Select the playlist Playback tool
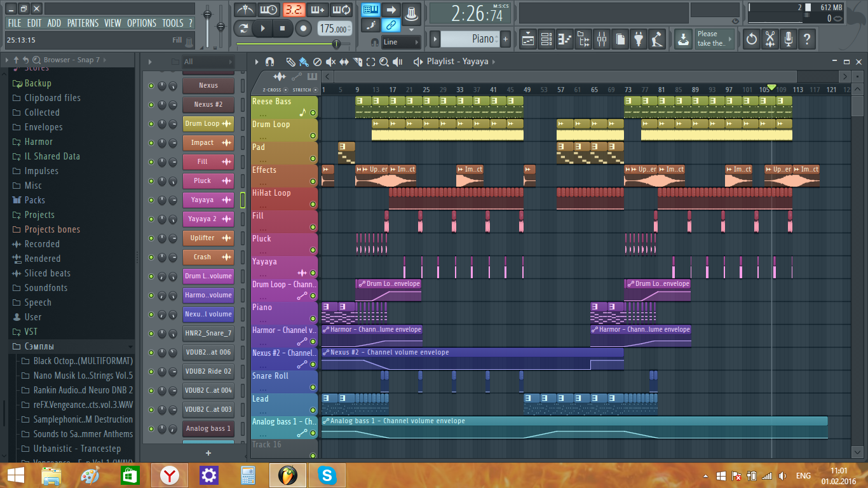 point(398,62)
